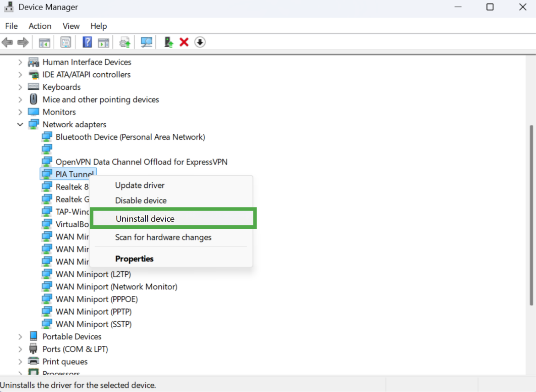
Task: Choose Properties in context menu
Action: (171, 259)
